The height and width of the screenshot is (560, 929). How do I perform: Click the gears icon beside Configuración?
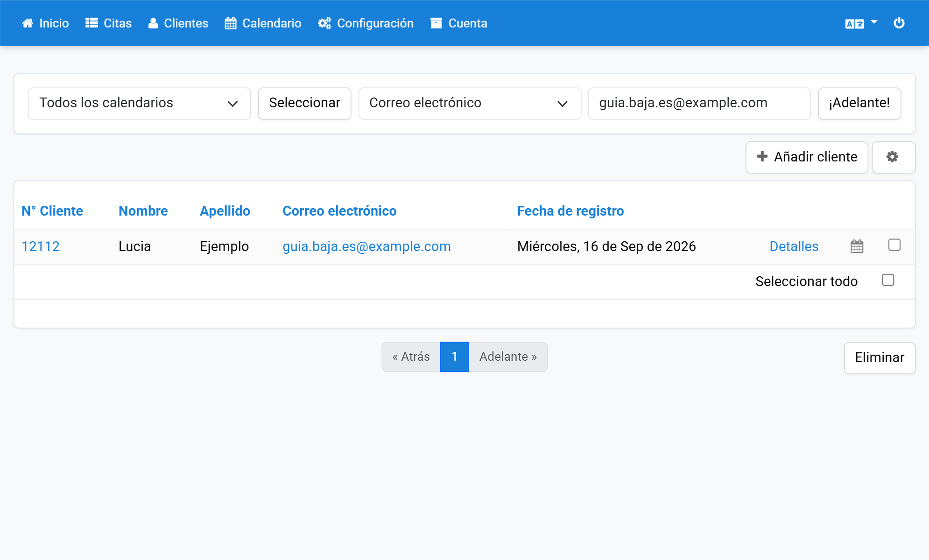[324, 23]
